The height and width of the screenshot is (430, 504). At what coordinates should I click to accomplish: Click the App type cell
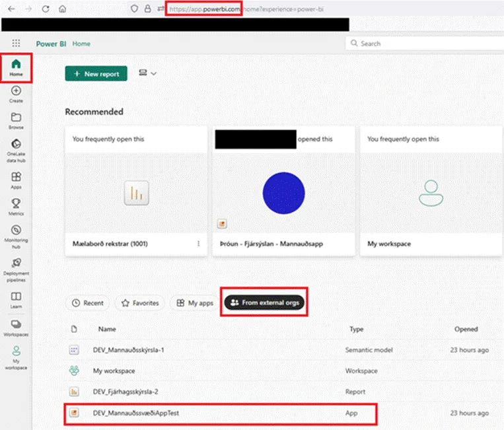351,413
